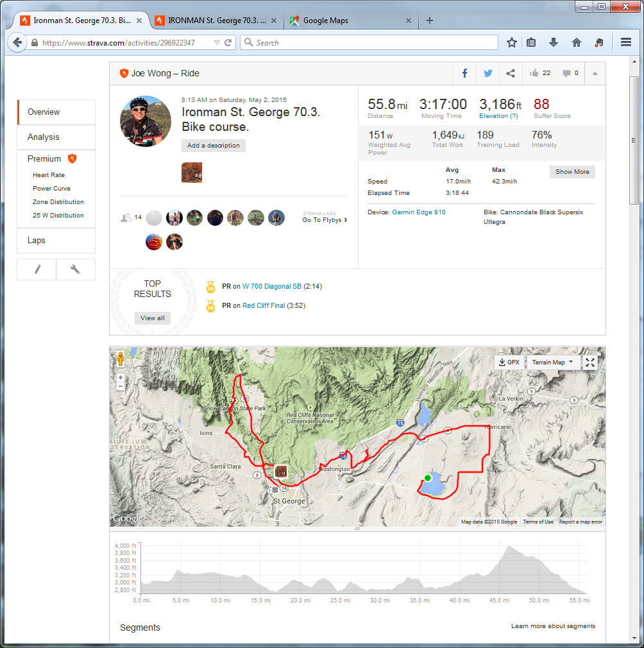Open the wrench actions icon
644x648 pixels.
point(75,269)
